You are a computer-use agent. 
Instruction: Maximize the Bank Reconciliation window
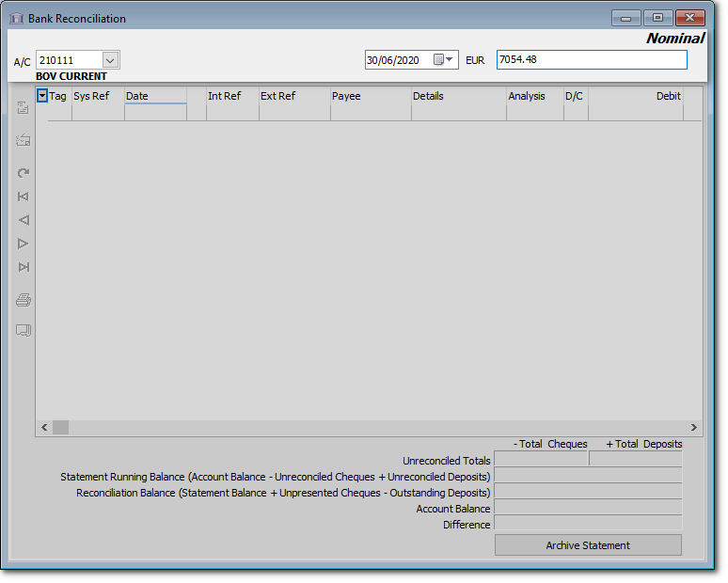657,19
